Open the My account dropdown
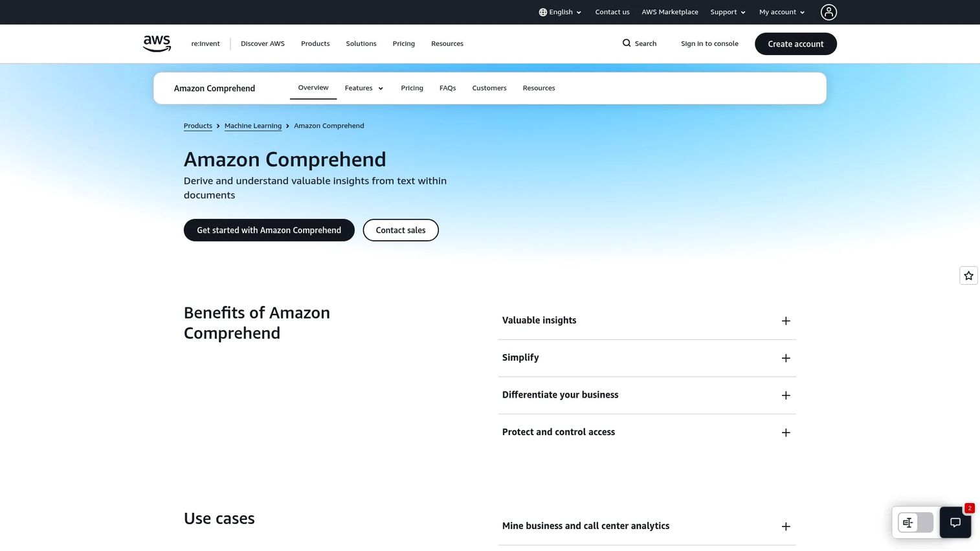 (782, 12)
